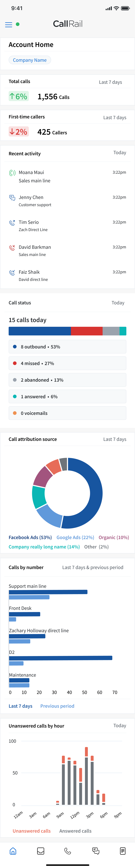135x868 pixels.
Task: Open the phone dialer in bottom navigation
Action: point(67,851)
